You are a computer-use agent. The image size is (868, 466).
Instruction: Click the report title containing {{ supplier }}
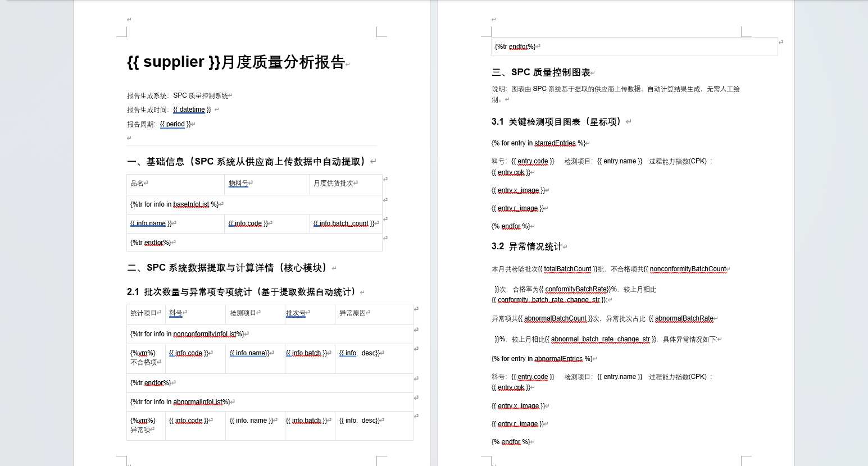pyautogui.click(x=236, y=62)
